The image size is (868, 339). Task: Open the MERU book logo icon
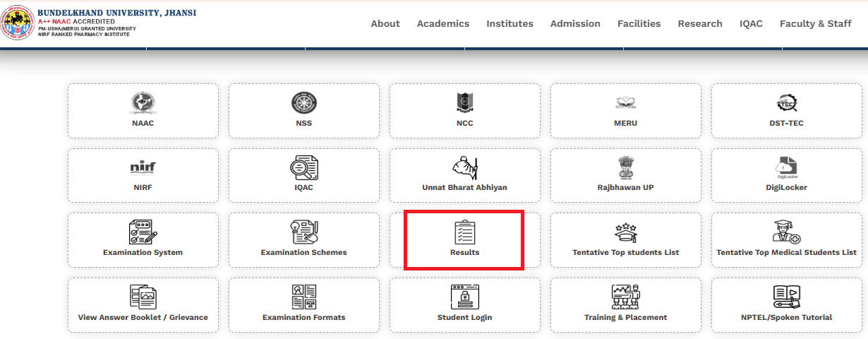tap(626, 104)
